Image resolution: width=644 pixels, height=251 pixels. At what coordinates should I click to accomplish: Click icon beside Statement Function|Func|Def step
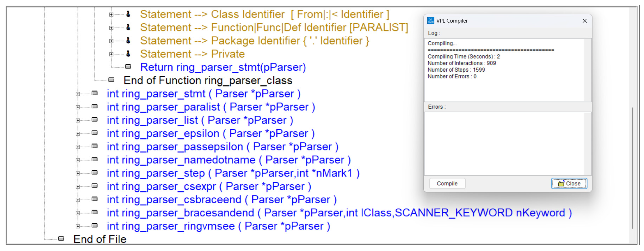click(128, 27)
